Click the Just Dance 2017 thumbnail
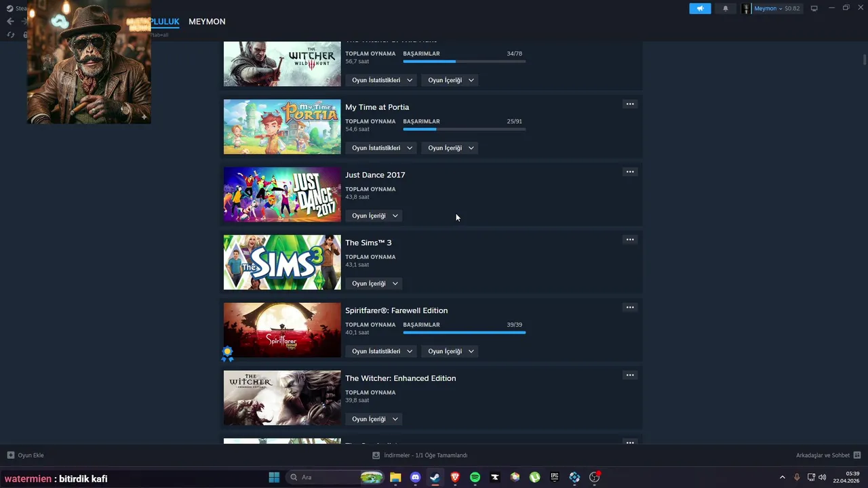This screenshot has height=488, width=868. (282, 195)
